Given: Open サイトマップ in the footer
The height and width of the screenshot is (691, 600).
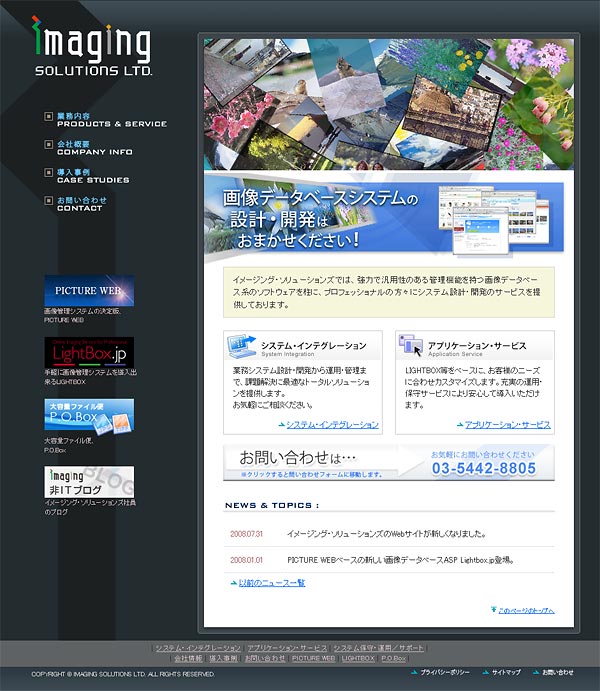Looking at the screenshot, I should click(x=506, y=673).
